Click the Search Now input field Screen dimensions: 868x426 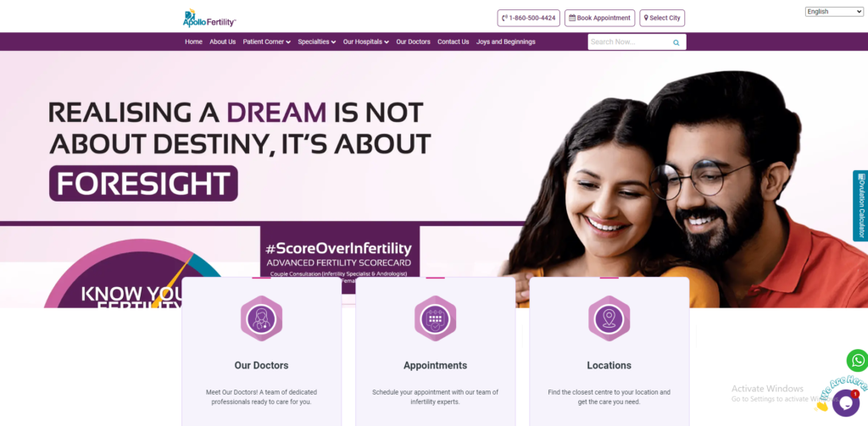pyautogui.click(x=629, y=42)
